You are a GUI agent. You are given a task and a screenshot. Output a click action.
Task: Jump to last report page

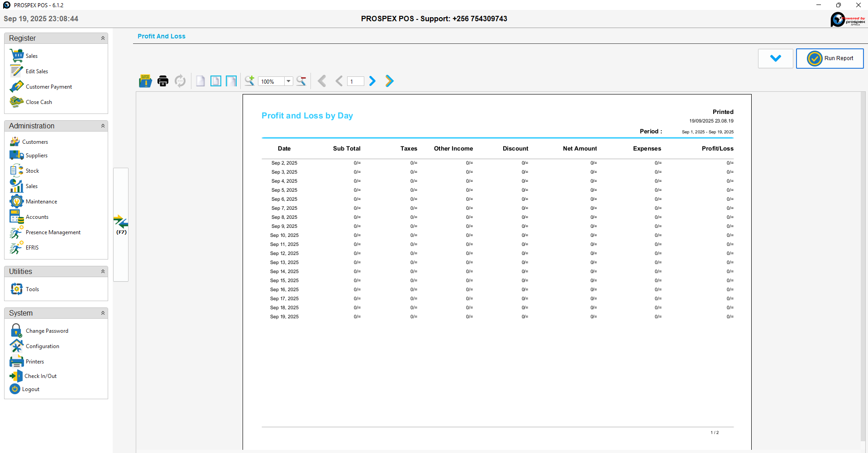point(389,81)
